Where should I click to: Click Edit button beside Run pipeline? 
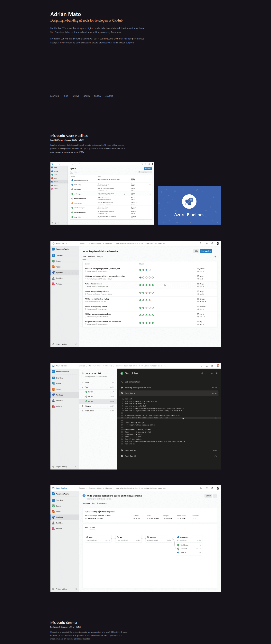tap(196, 251)
